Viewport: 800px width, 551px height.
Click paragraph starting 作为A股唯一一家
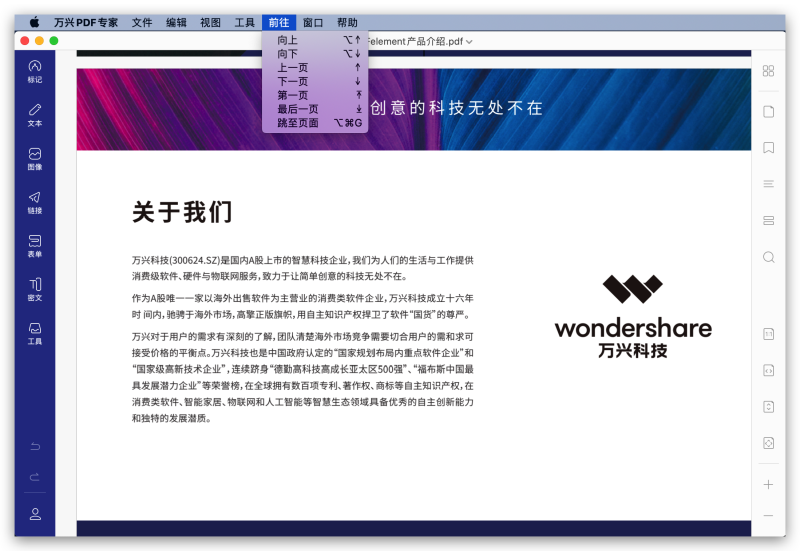click(x=303, y=306)
